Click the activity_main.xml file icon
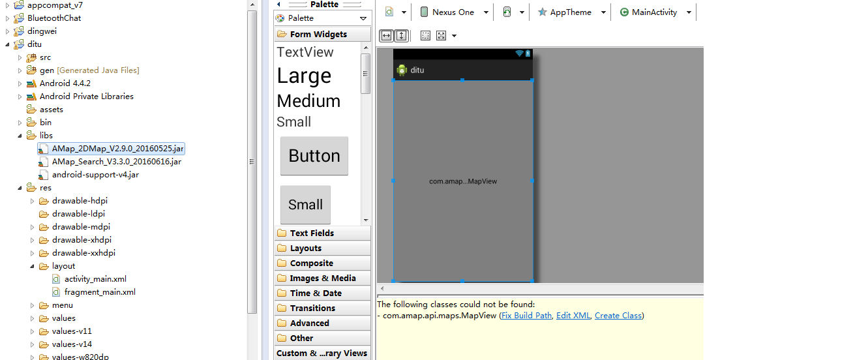Viewport: 868px width, 360px height. click(56, 279)
